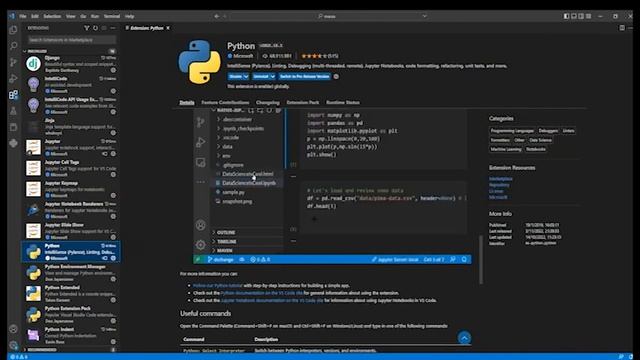Click the Filter Extensions funnel icon
Viewport: 640px width, 360px height.
[x=87, y=28]
